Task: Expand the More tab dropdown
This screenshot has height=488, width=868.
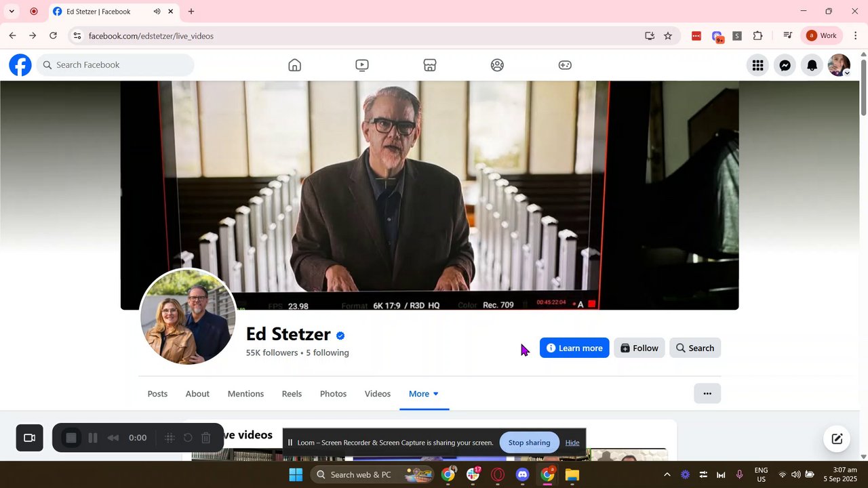Action: (424, 394)
